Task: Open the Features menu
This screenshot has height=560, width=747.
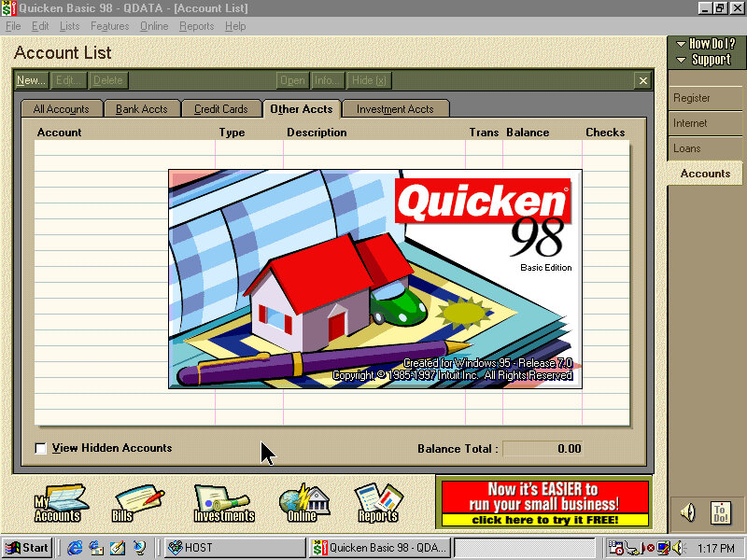Action: (109, 26)
